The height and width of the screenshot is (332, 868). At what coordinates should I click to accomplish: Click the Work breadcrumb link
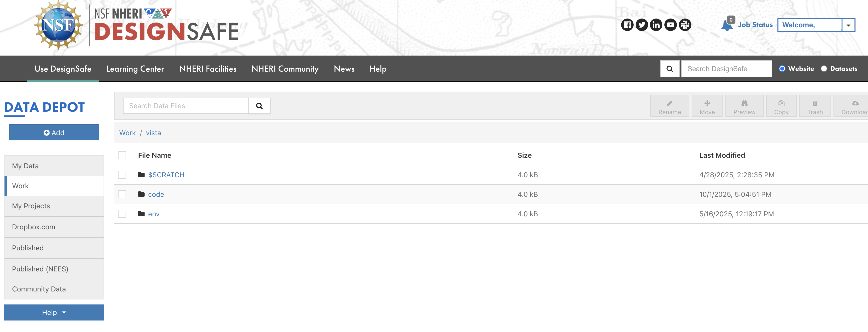[127, 133]
